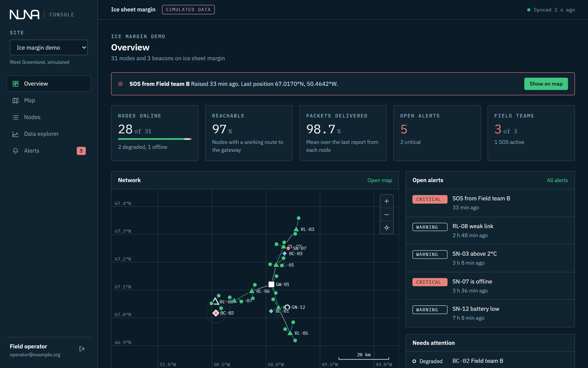588x368 pixels.
Task: Click the SN-07 offline red node marker
Action: (x=288, y=248)
